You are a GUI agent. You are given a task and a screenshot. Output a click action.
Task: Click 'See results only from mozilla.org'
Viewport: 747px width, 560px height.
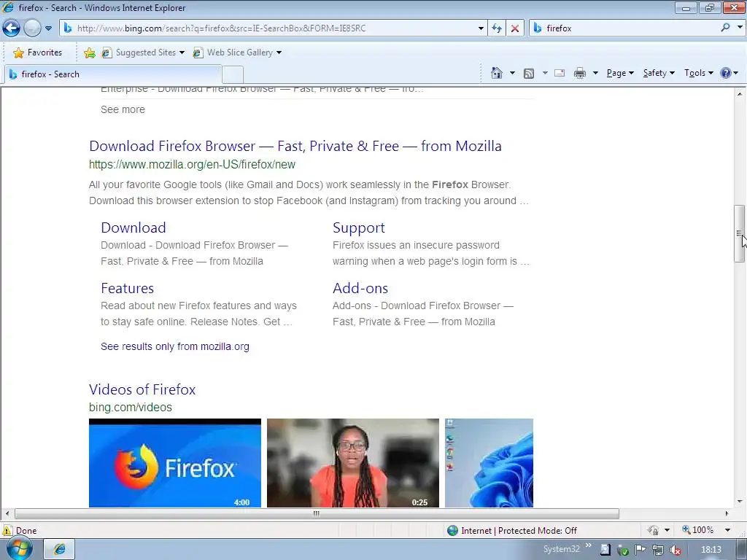(175, 346)
